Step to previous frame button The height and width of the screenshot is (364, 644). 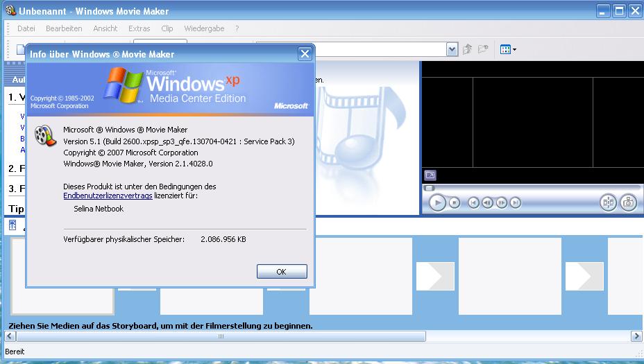tap(488, 202)
